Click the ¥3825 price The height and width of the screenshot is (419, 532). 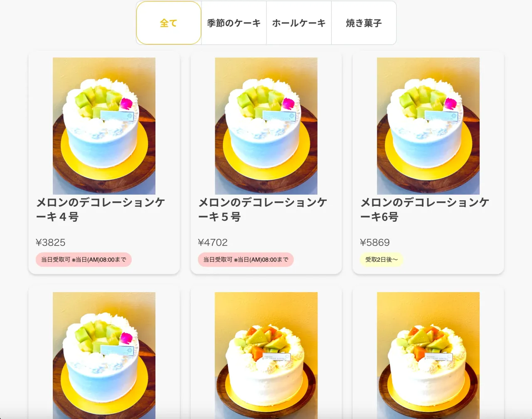click(51, 243)
